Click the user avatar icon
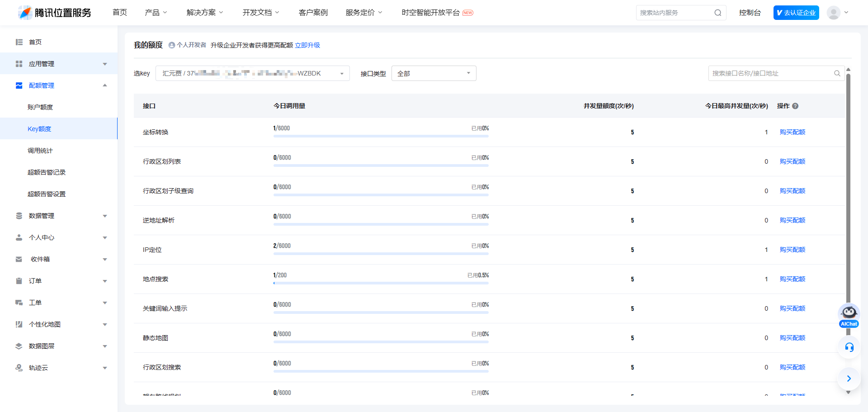The width and height of the screenshot is (868, 412). (833, 13)
